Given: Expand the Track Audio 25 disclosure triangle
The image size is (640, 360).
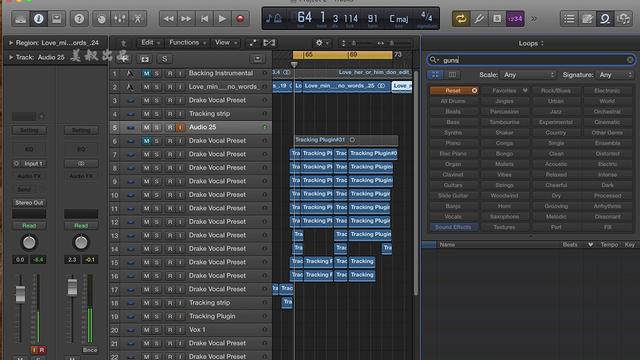Looking at the screenshot, I should click(x=11, y=57).
